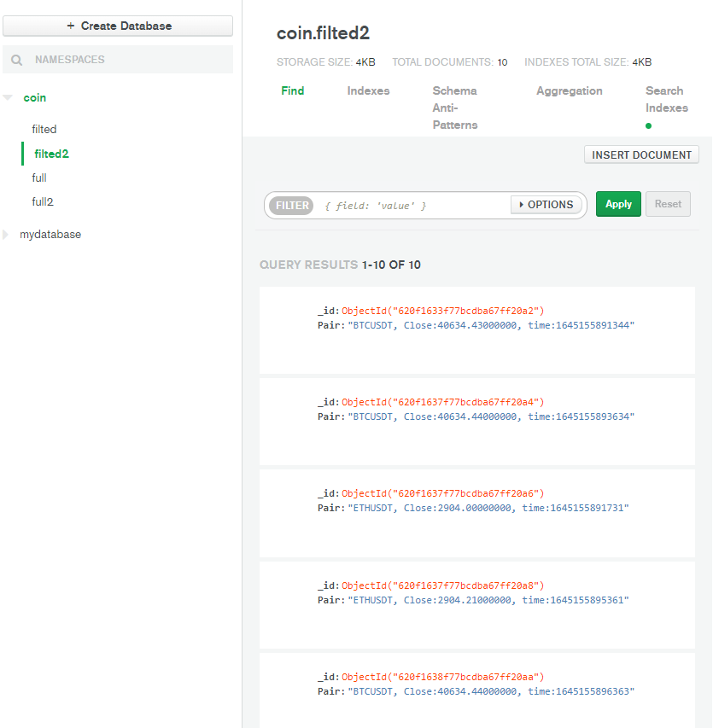This screenshot has width=713, height=728.
Task: Select the mydatabase database
Action: [50, 235]
